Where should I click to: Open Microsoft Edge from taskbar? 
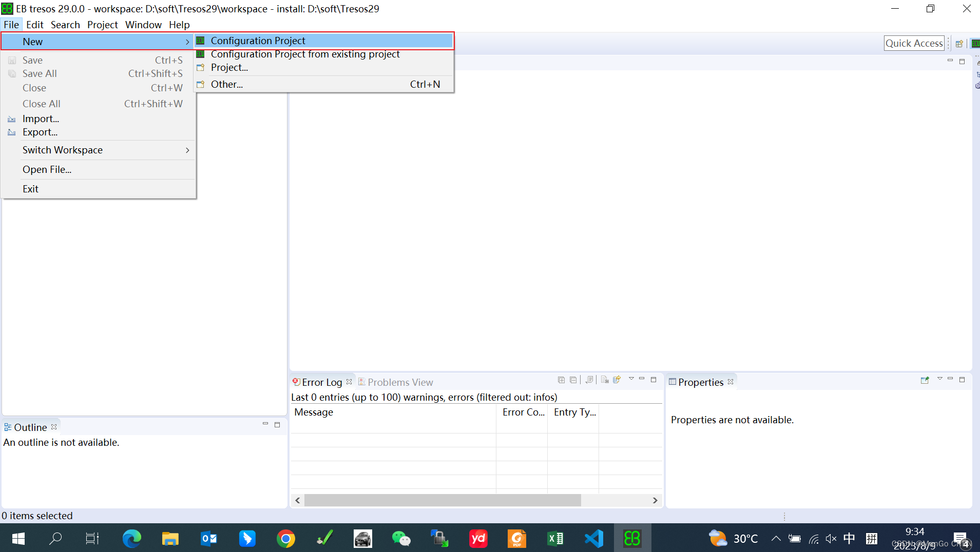(131, 538)
